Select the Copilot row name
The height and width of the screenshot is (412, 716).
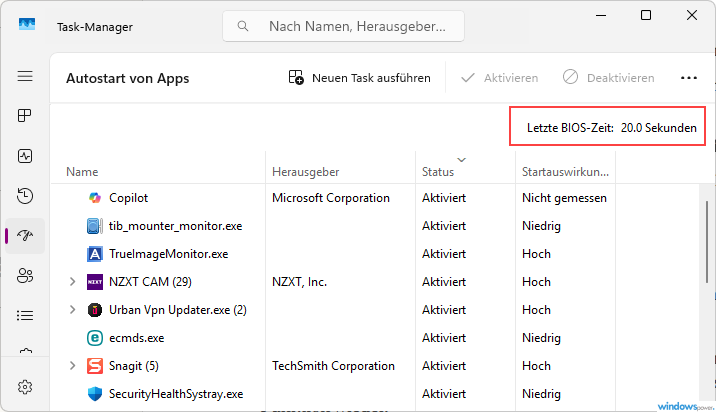pos(128,198)
